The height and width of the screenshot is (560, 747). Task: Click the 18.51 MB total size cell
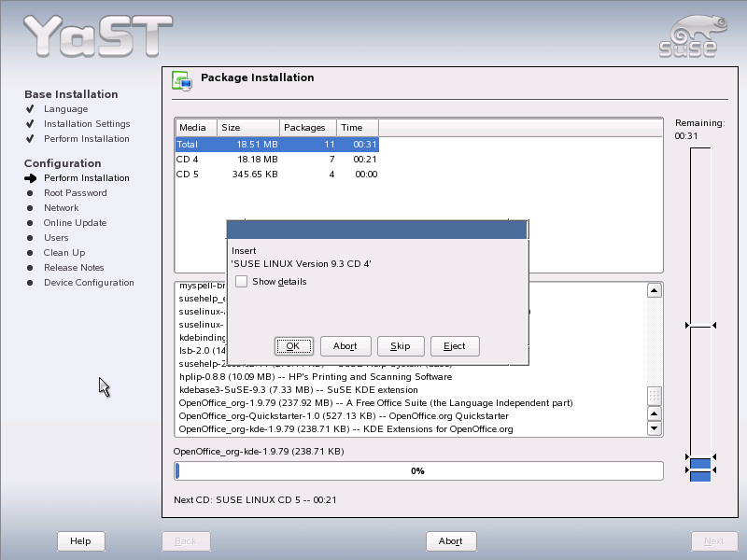(x=257, y=145)
